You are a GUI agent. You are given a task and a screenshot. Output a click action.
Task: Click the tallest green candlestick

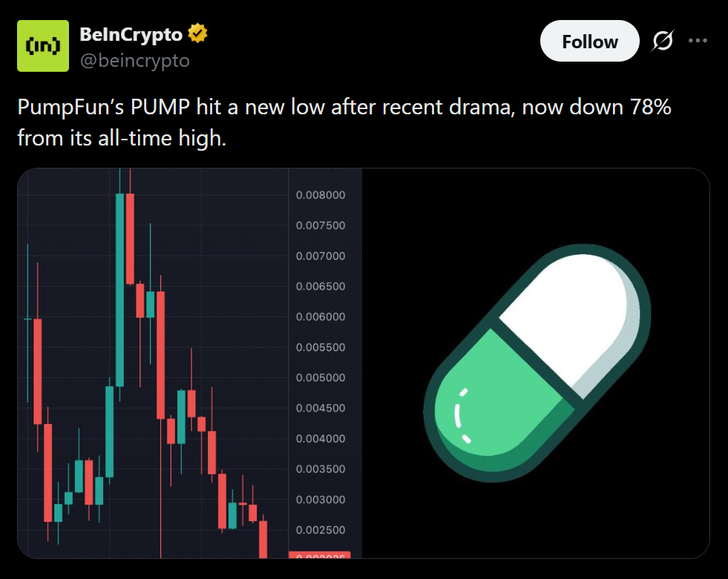pos(119,289)
